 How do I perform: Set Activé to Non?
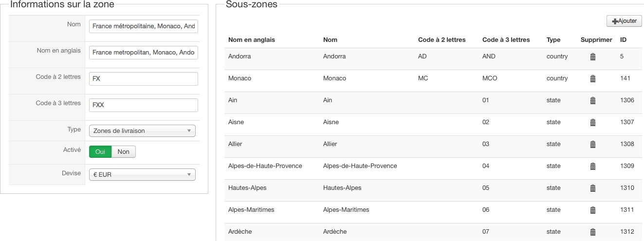coord(124,151)
